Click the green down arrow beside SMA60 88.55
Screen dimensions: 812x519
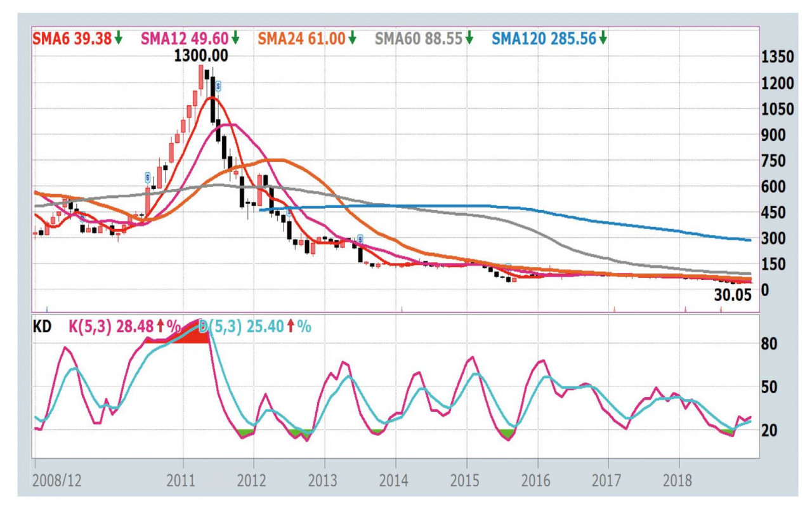coord(469,38)
